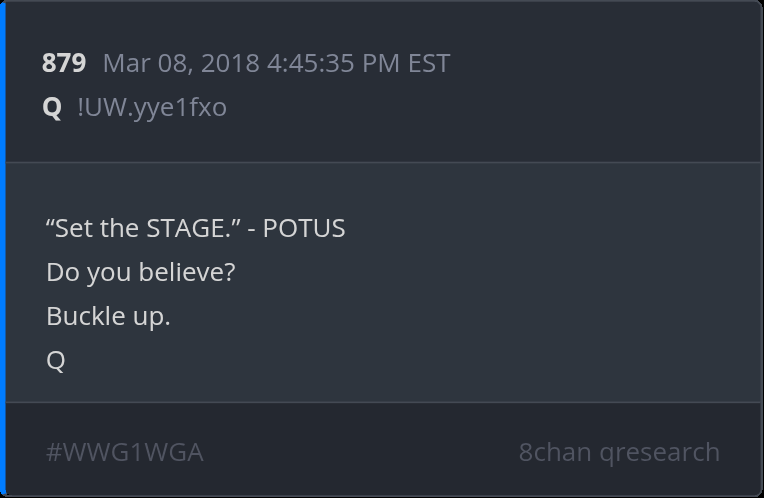Click the bold author name Q in header
The height and width of the screenshot is (498, 764).
pos(52,107)
